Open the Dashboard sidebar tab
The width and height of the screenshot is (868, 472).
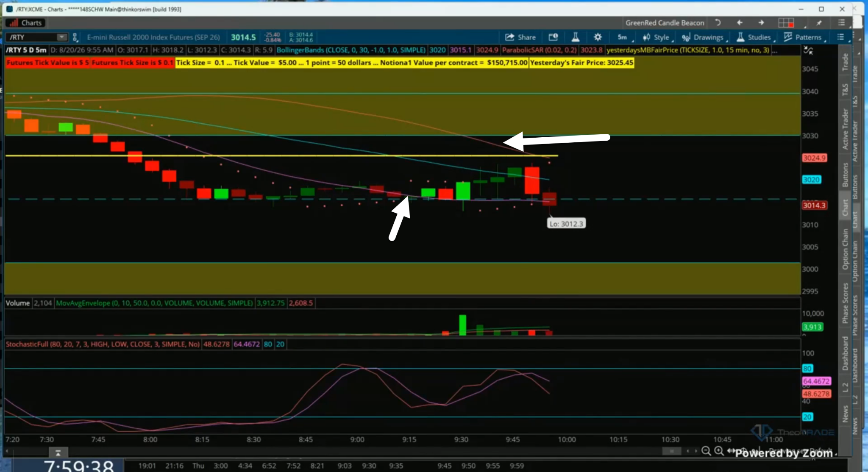(x=845, y=353)
